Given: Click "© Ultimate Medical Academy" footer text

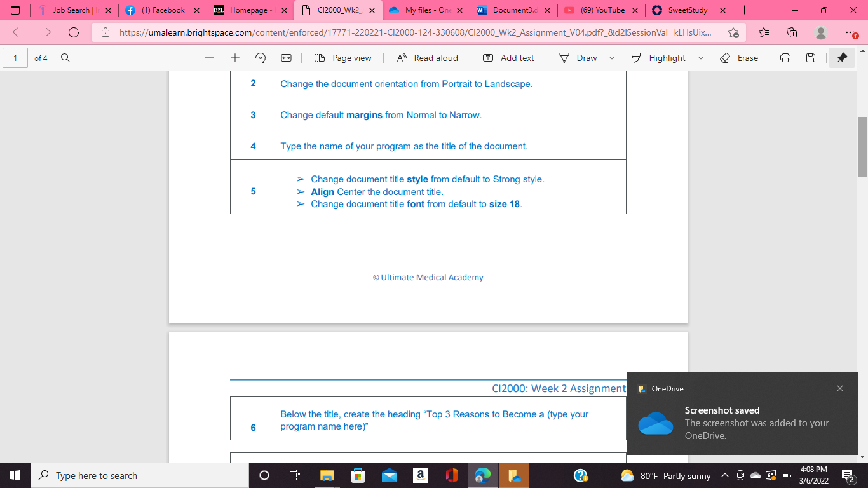Looking at the screenshot, I should tap(428, 277).
